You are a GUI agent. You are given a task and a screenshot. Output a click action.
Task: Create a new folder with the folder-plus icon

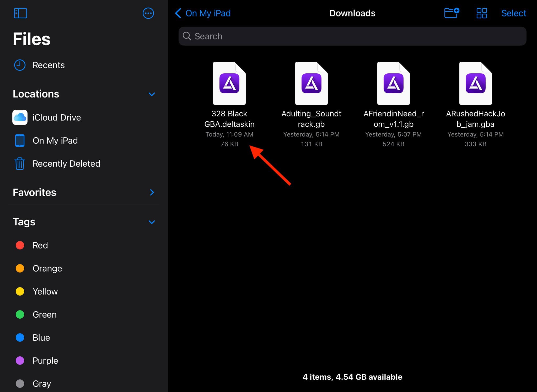pyautogui.click(x=452, y=13)
